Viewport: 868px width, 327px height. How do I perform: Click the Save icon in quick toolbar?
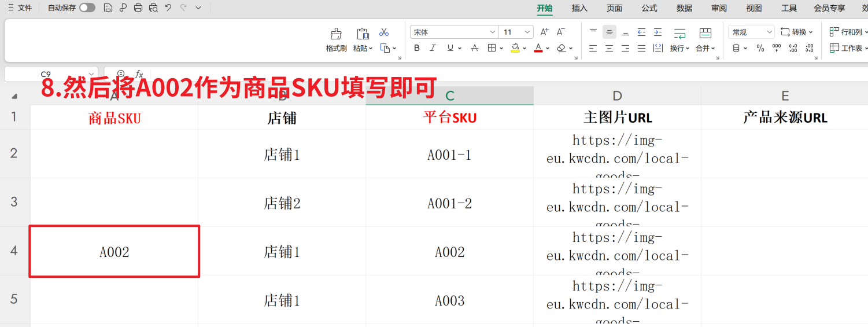coord(108,8)
